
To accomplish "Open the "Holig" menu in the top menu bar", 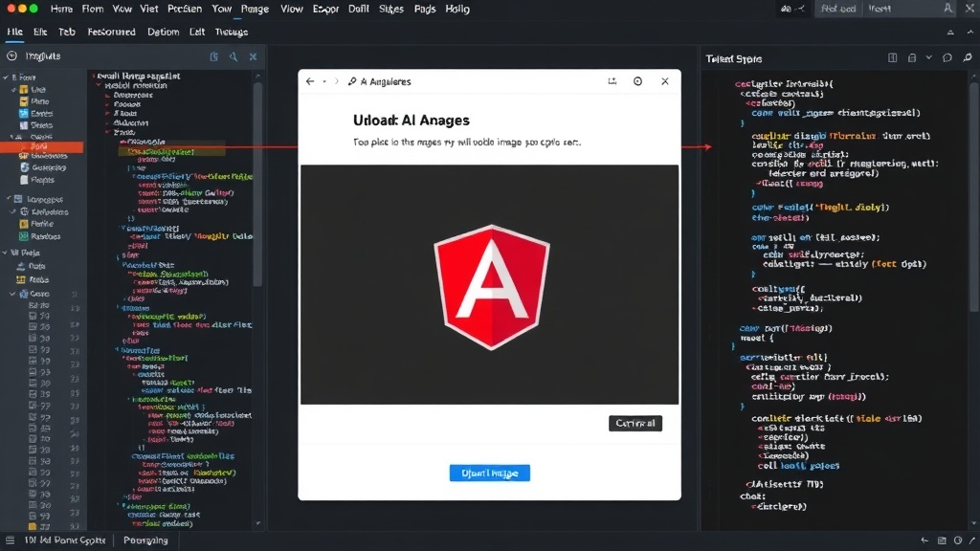I will 457,9.
